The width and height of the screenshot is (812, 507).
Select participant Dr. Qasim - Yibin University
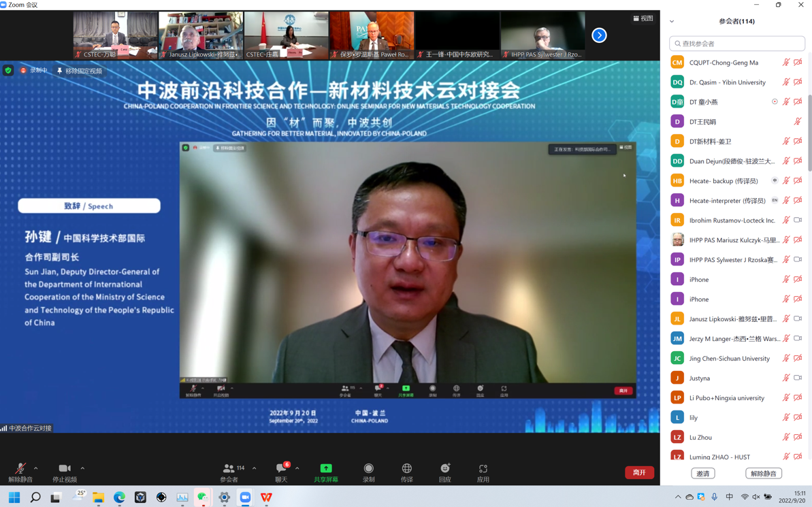(x=737, y=82)
